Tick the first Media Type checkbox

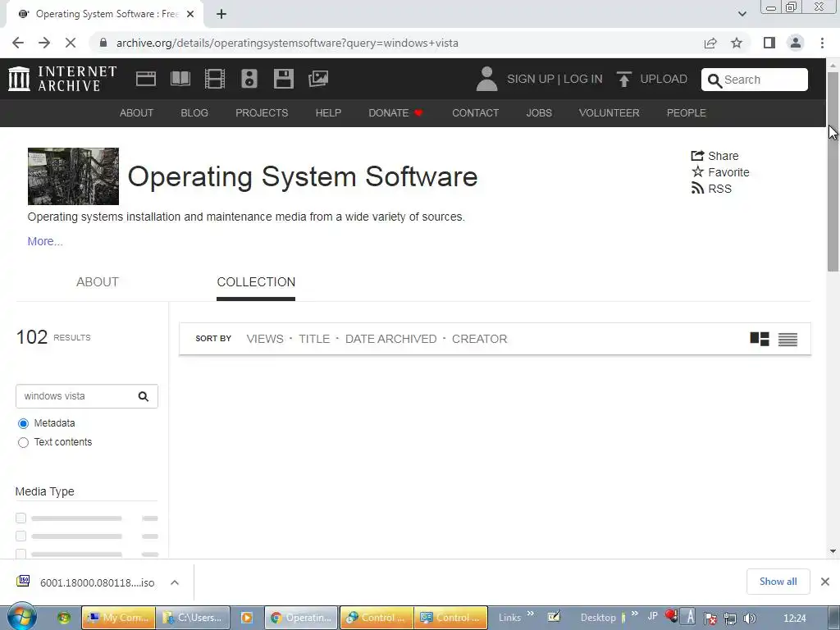[x=21, y=518]
